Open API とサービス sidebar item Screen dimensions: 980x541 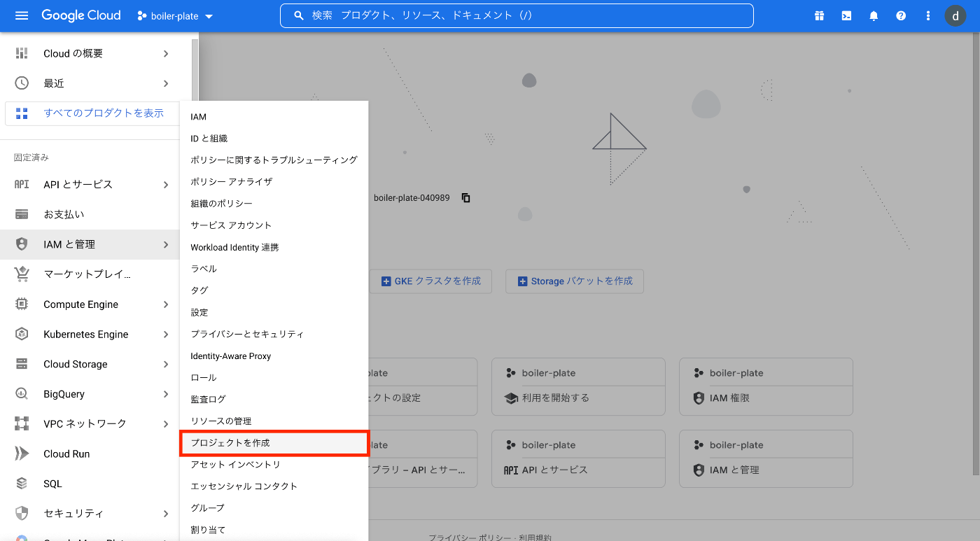click(x=90, y=185)
